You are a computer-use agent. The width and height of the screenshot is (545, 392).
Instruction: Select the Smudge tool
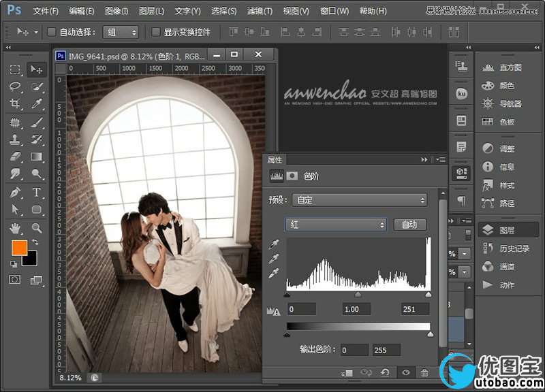(x=15, y=174)
